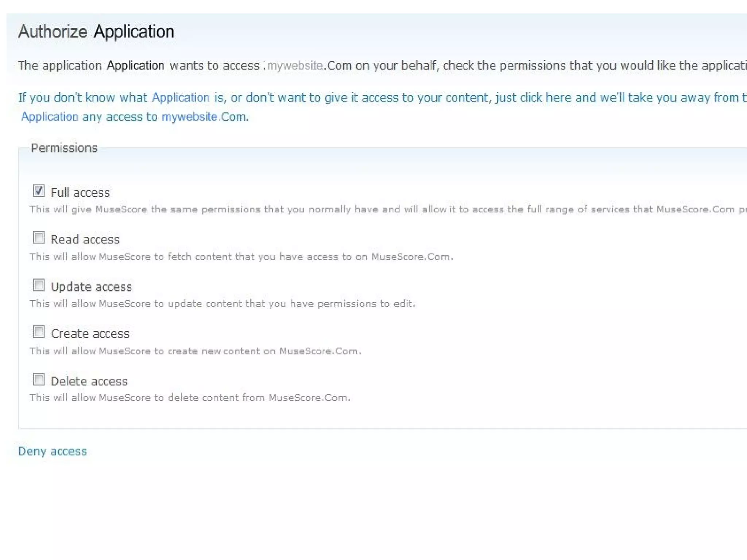This screenshot has width=747, height=560.
Task: Click the 'Authorize Application' heading
Action: [x=96, y=31]
